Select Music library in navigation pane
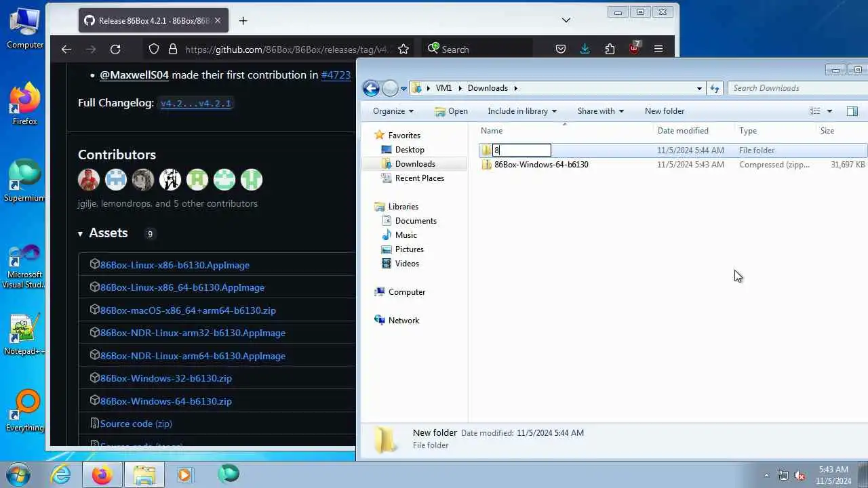 click(x=406, y=235)
